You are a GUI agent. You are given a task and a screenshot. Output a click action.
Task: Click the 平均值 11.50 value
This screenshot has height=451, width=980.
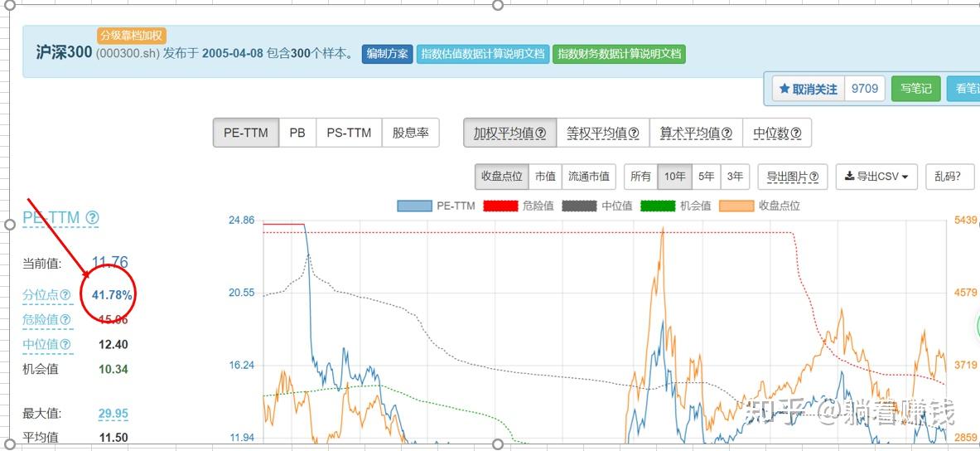click(x=113, y=438)
